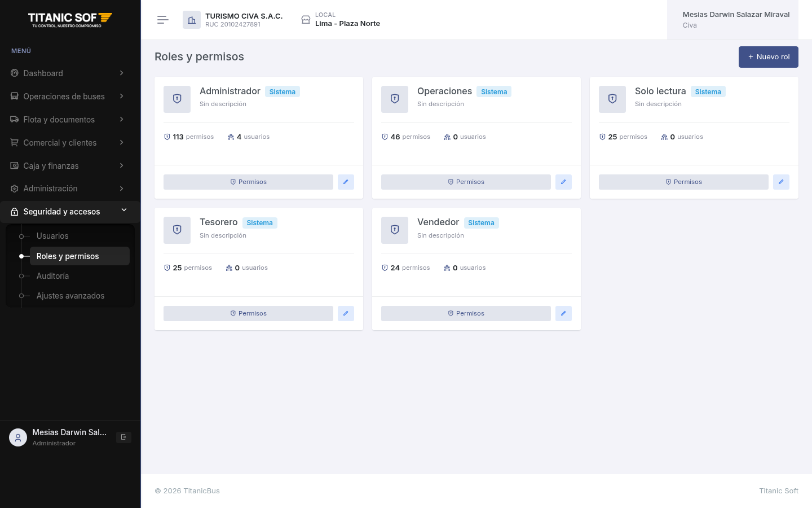Click the '113 permisos' count
The height and width of the screenshot is (508, 812).
pyautogui.click(x=189, y=137)
